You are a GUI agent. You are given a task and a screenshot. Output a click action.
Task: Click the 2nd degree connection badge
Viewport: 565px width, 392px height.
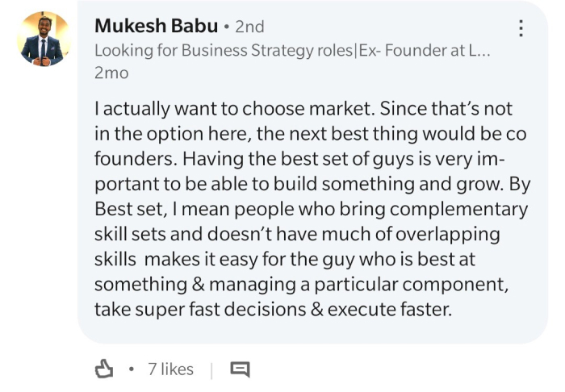pos(249,27)
